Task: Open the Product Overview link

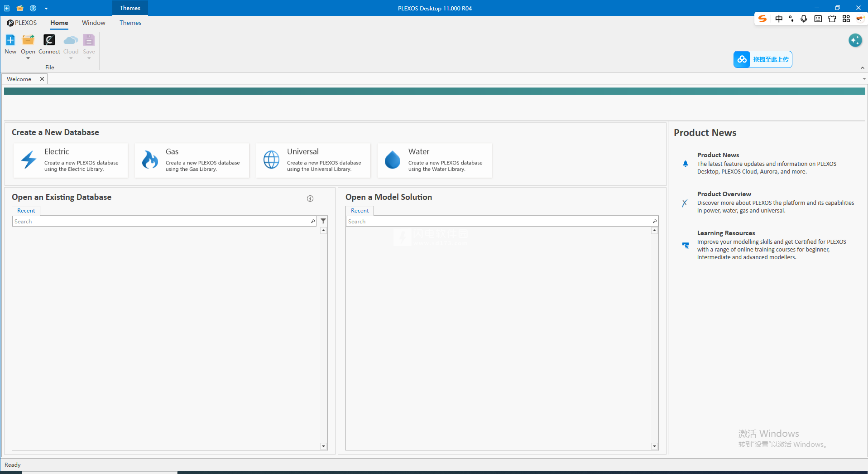Action: pos(724,194)
